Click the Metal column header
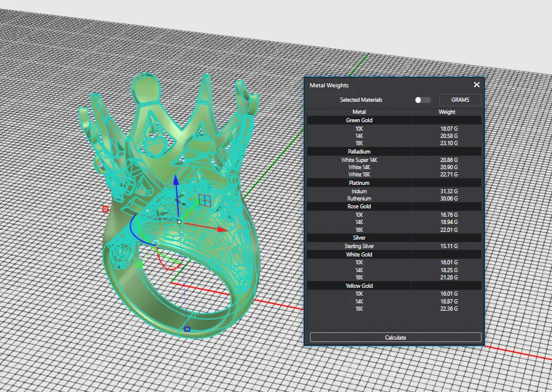 pos(359,111)
